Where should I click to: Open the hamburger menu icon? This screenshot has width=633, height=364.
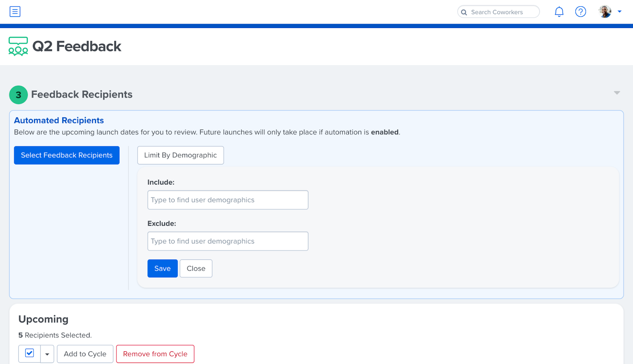tap(15, 11)
